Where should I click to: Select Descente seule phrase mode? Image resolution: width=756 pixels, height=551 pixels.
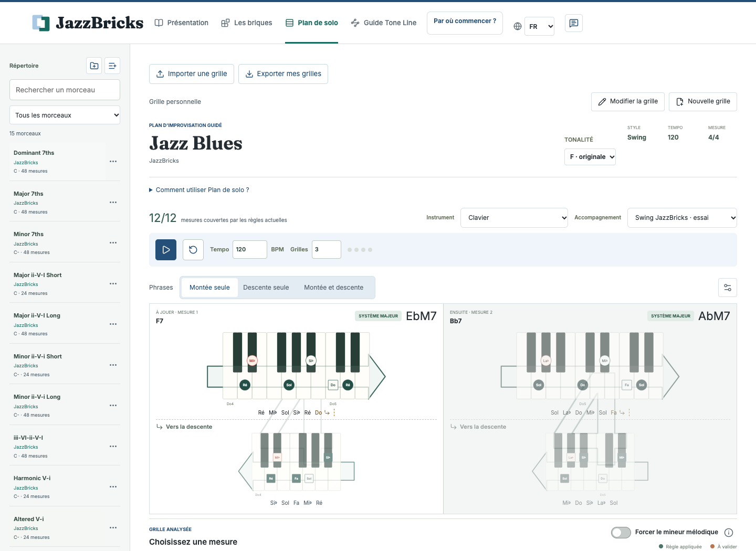pos(266,288)
